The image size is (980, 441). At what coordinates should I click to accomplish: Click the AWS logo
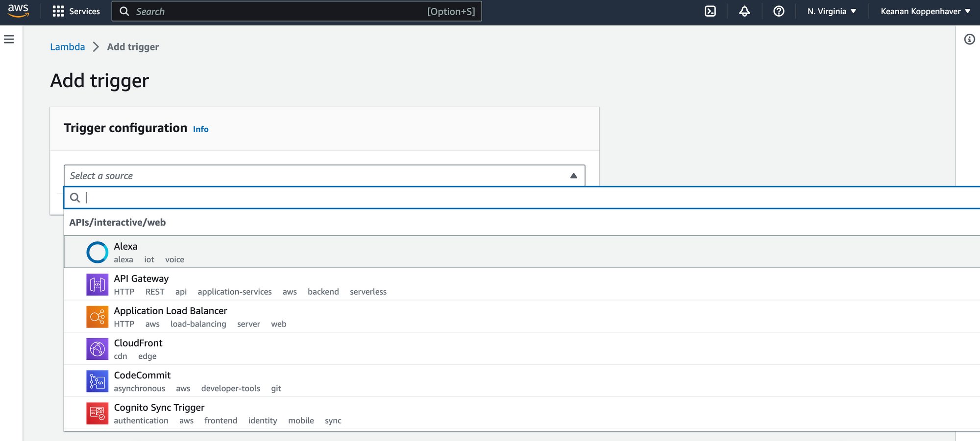coord(18,11)
